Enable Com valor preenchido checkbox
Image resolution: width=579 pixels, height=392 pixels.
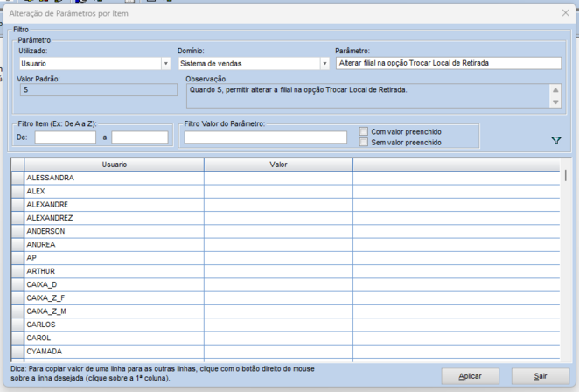(x=364, y=131)
